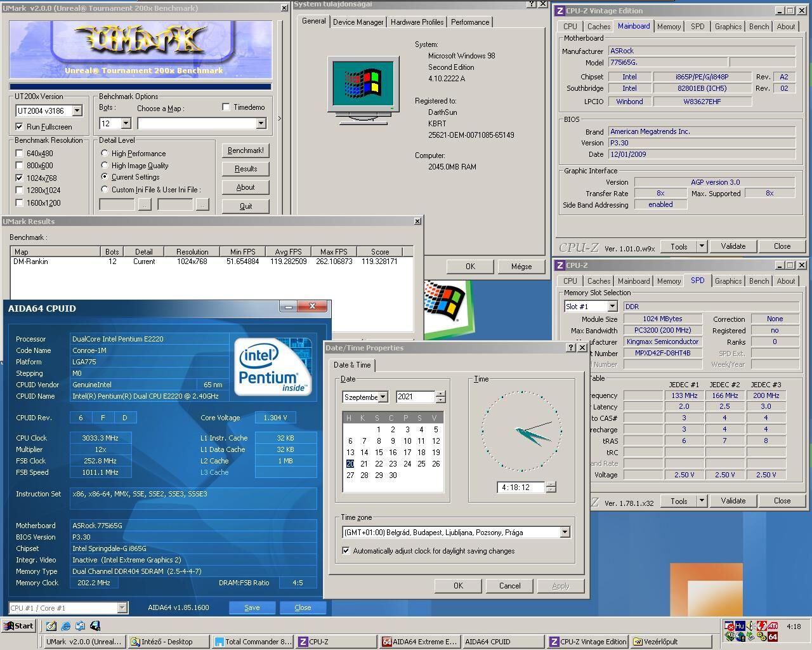Open Internet Explorer from quick launch
The width and height of the screenshot is (812, 650).
[66, 626]
